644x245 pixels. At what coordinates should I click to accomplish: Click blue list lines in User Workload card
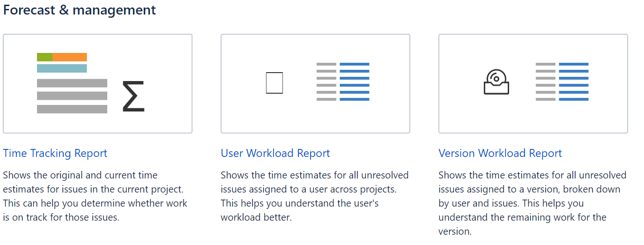[x=354, y=82]
